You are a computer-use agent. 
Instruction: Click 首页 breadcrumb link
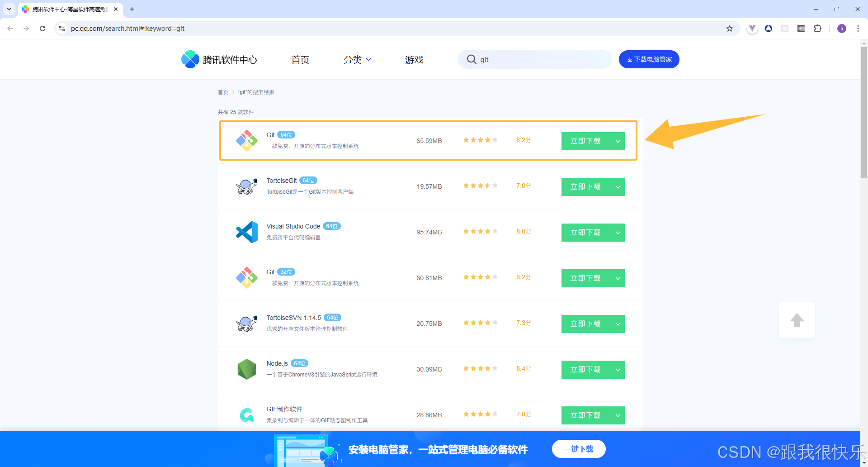tap(223, 92)
